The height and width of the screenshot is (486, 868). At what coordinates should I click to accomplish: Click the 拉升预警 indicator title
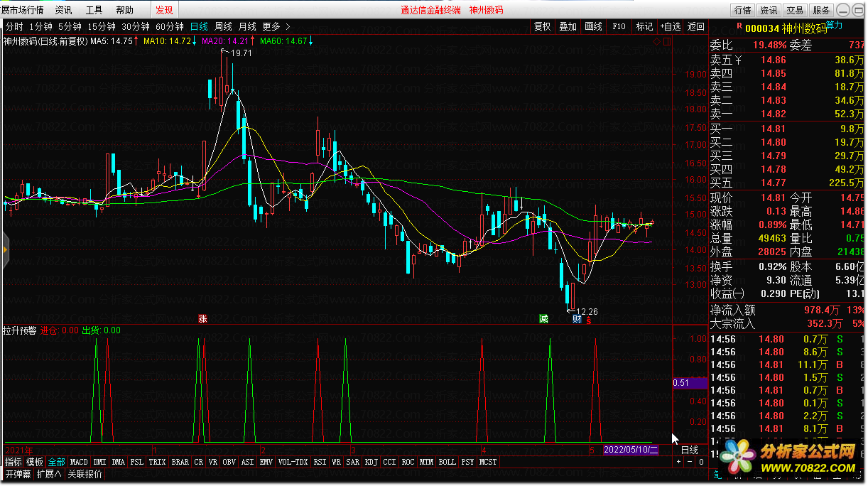point(19,330)
